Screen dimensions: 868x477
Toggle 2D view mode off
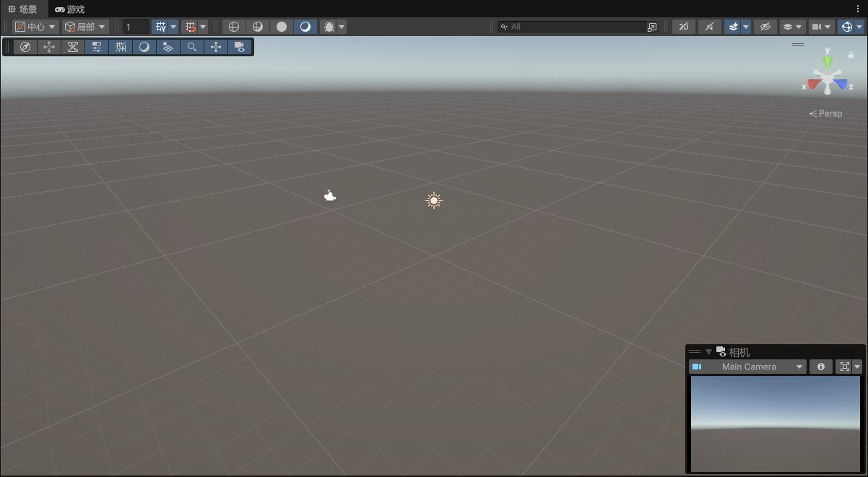(x=684, y=27)
